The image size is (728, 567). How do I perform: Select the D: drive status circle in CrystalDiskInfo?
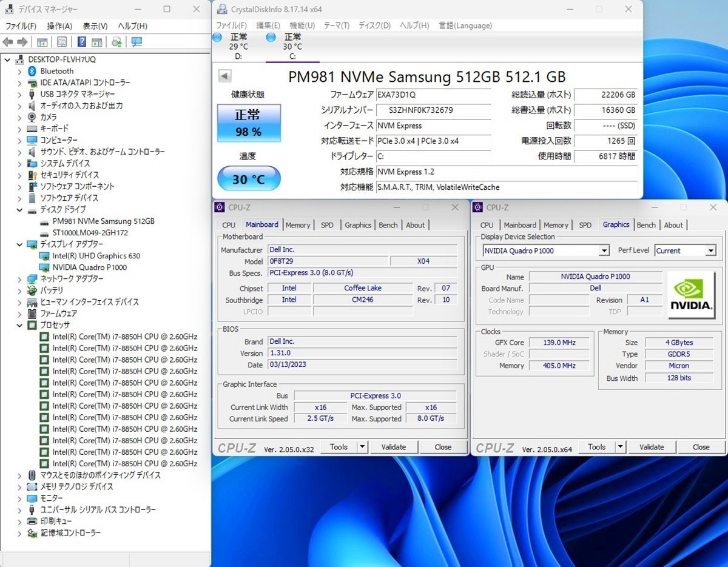coord(217,38)
